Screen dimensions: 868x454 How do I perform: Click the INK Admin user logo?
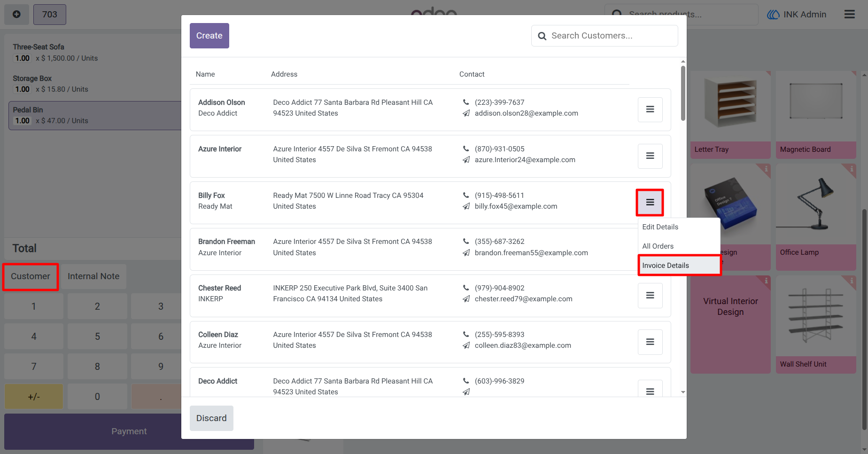[x=773, y=15]
